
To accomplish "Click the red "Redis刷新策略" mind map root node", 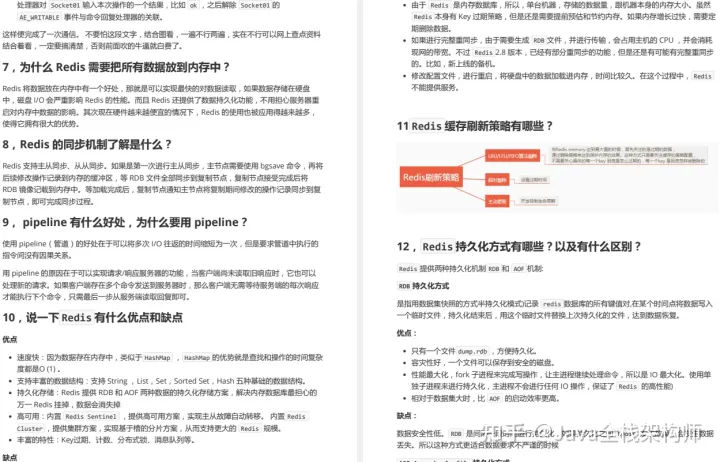I will coord(431,177).
